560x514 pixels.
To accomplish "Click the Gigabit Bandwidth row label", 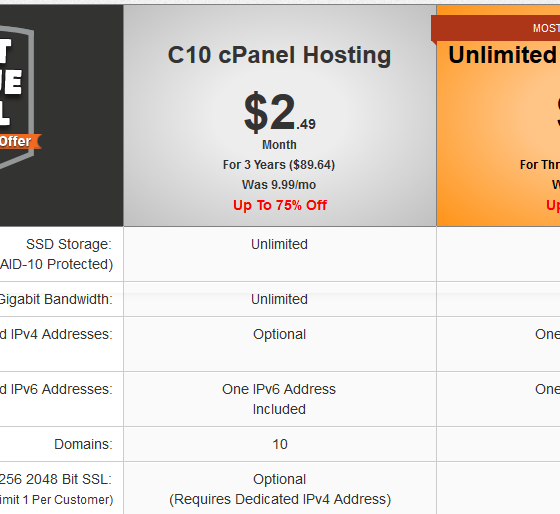I will 56,299.
